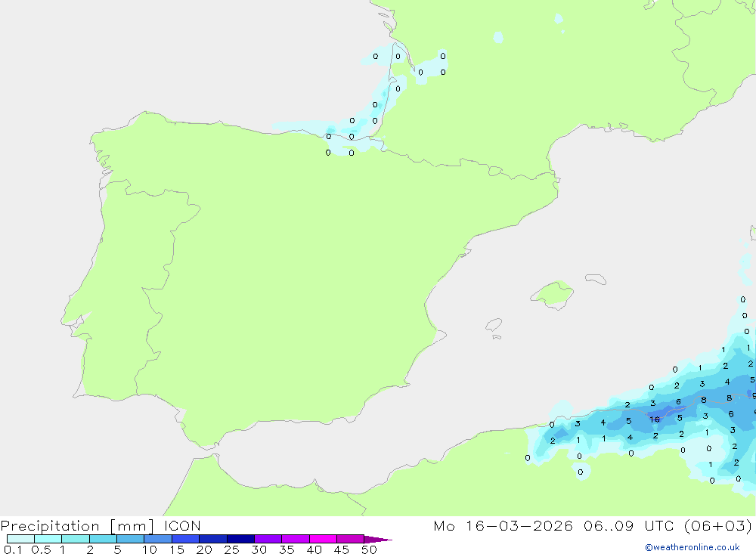Select the 2–5 mm legend color swatch
The image size is (756, 554).
pyautogui.click(x=103, y=539)
